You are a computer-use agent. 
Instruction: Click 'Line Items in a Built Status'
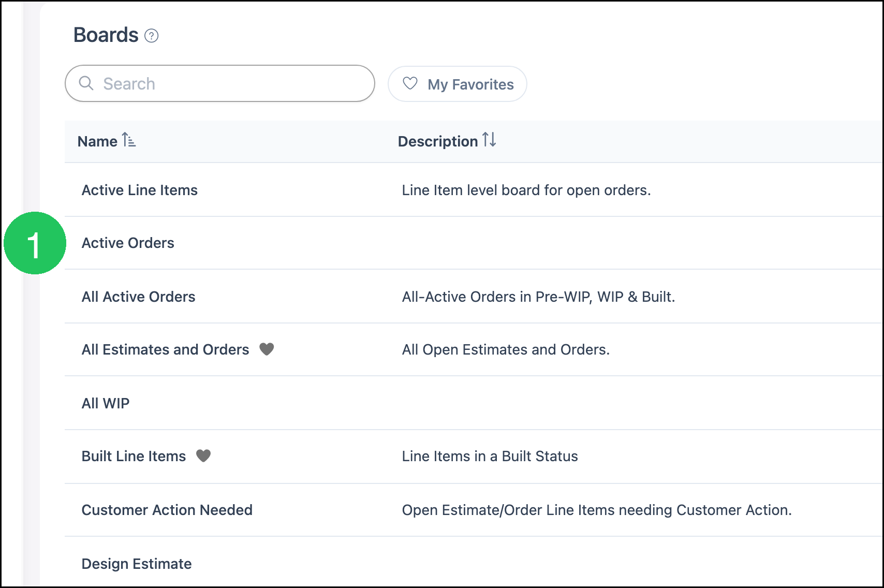490,456
